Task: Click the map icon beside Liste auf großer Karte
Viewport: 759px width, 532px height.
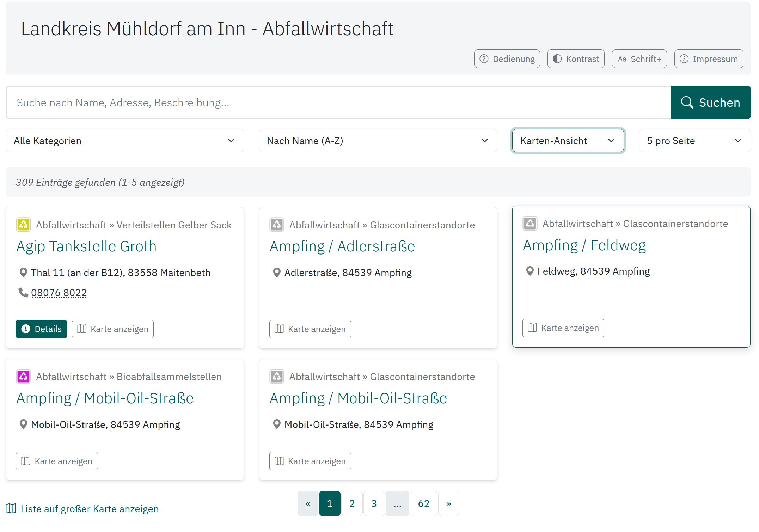Action: 12,508
